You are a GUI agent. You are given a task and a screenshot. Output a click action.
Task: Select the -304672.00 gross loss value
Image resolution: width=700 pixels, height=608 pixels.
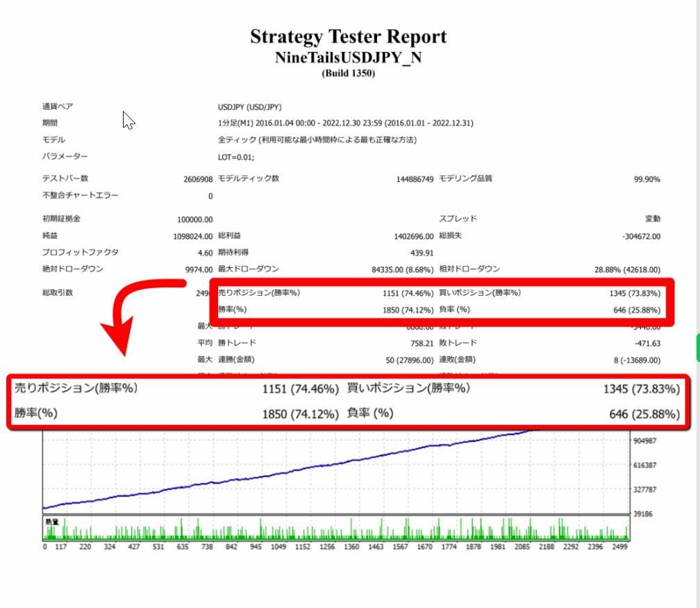click(641, 237)
